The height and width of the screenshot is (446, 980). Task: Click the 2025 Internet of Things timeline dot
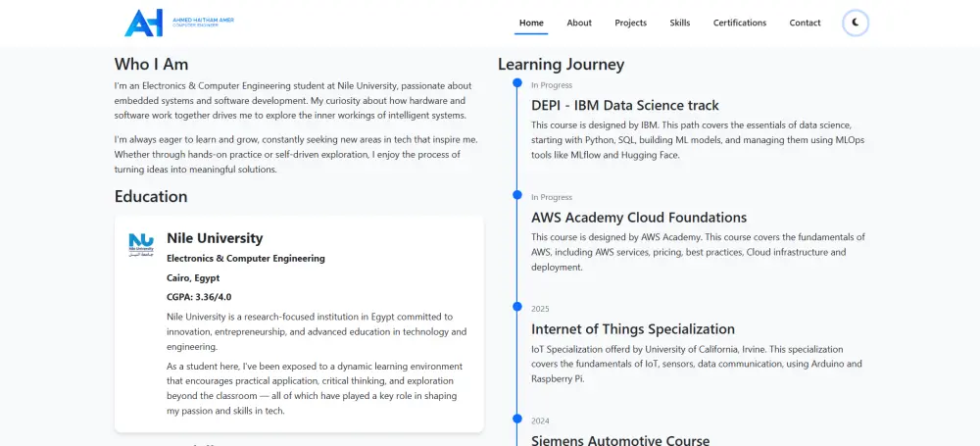(x=517, y=307)
